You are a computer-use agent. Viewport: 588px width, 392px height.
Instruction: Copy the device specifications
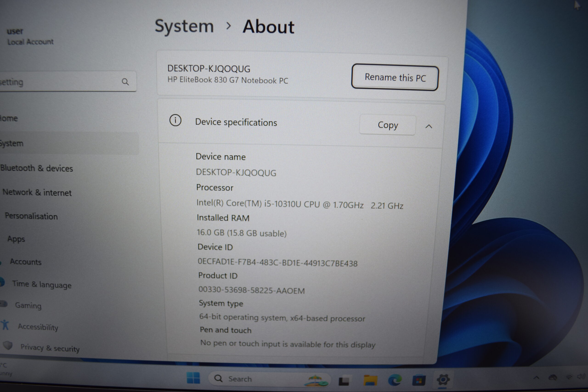pos(387,125)
